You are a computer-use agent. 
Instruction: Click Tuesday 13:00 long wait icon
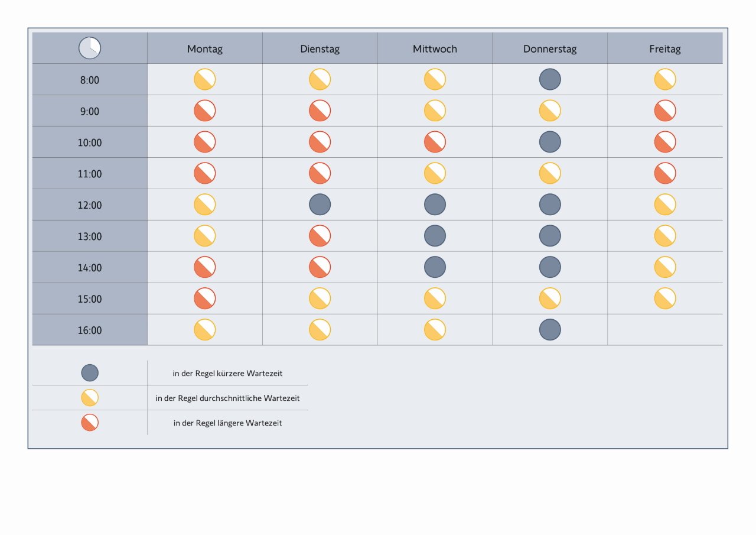pos(320,236)
